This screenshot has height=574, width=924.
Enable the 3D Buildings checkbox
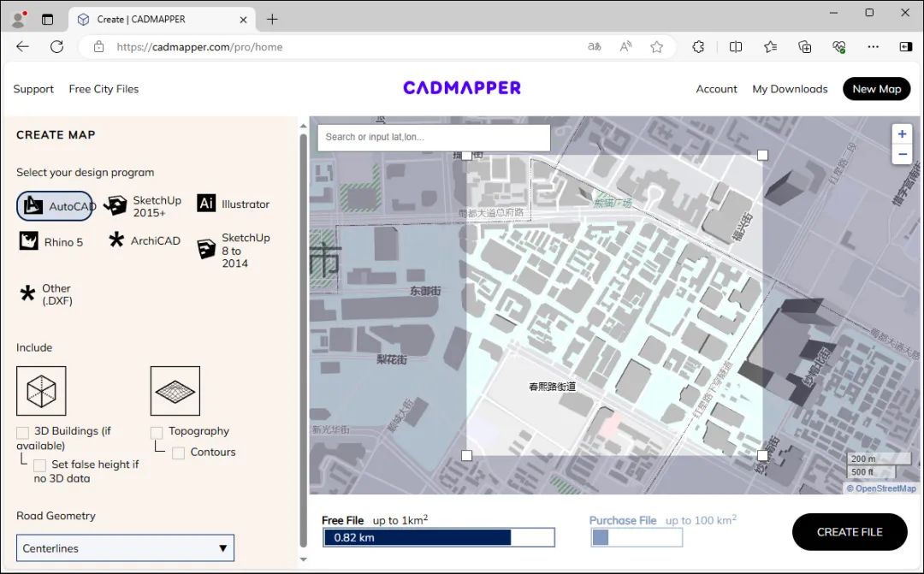click(22, 433)
